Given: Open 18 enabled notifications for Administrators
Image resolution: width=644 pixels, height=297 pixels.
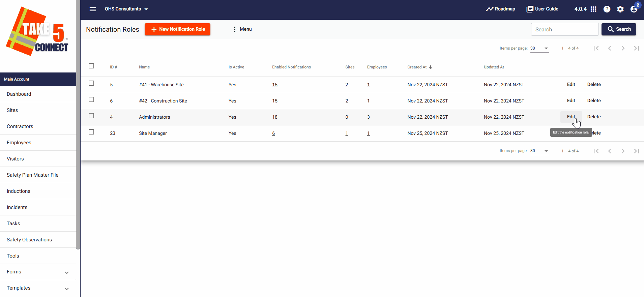Looking at the screenshot, I should click(x=275, y=117).
